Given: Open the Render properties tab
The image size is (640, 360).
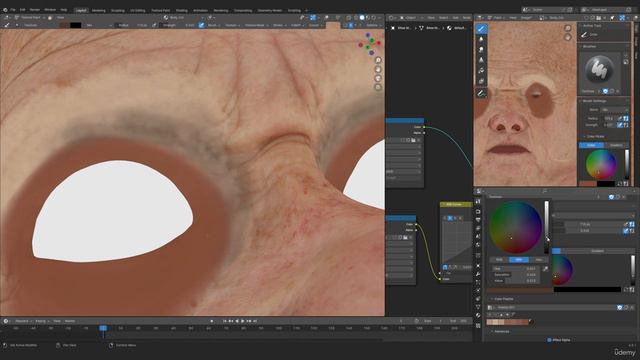Looking at the screenshot, I should [x=478, y=212].
